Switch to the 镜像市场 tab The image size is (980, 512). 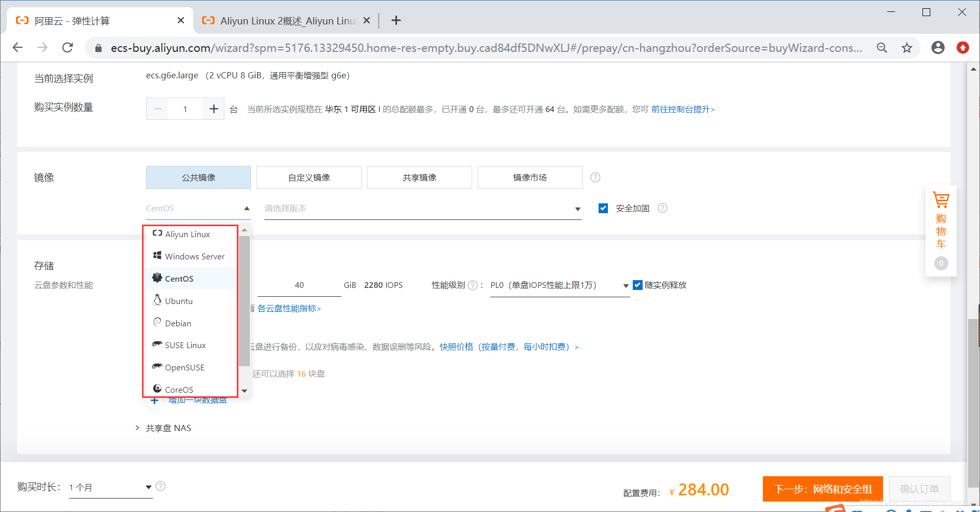click(x=529, y=177)
